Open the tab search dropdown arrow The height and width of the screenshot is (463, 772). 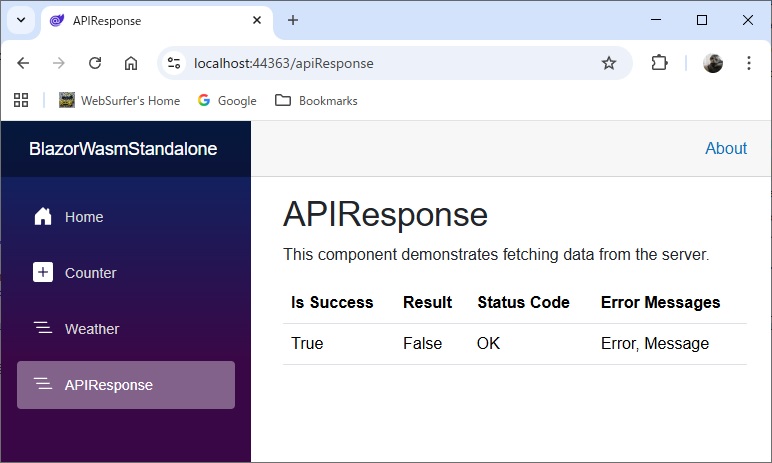(x=21, y=20)
